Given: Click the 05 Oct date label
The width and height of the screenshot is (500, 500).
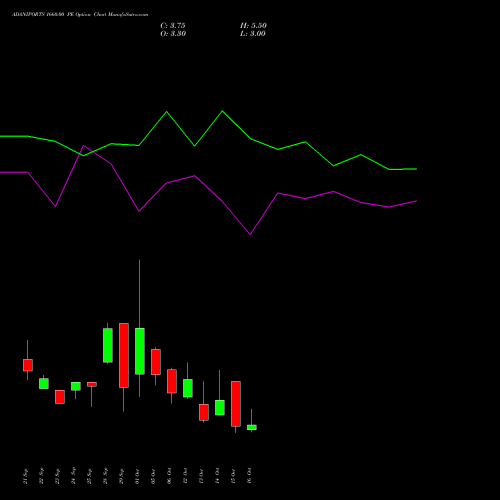Looking at the screenshot, I should click(154, 476).
